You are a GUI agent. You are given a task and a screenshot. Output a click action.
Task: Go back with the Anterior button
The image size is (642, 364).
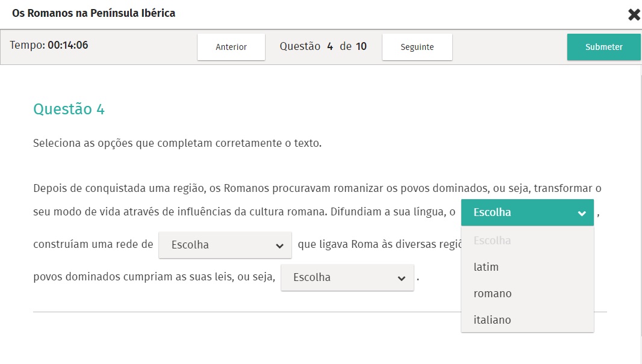231,47
